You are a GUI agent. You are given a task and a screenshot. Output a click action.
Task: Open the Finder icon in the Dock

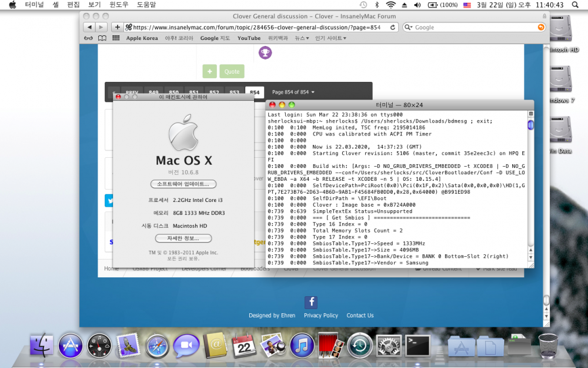pos(42,344)
